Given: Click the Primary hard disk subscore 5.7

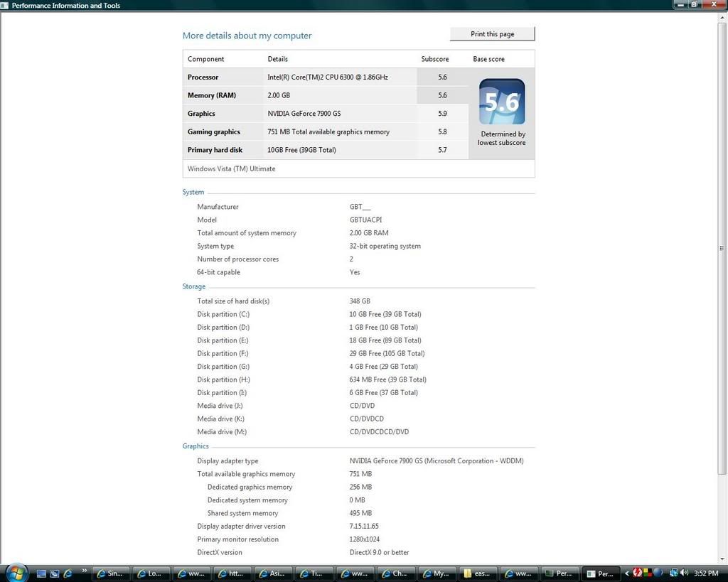Looking at the screenshot, I should [x=442, y=150].
